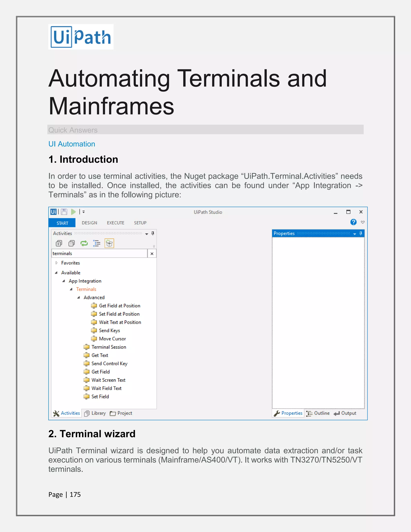Open the Output bottom tab
Viewport: 411px width, 532px height.
(345, 413)
